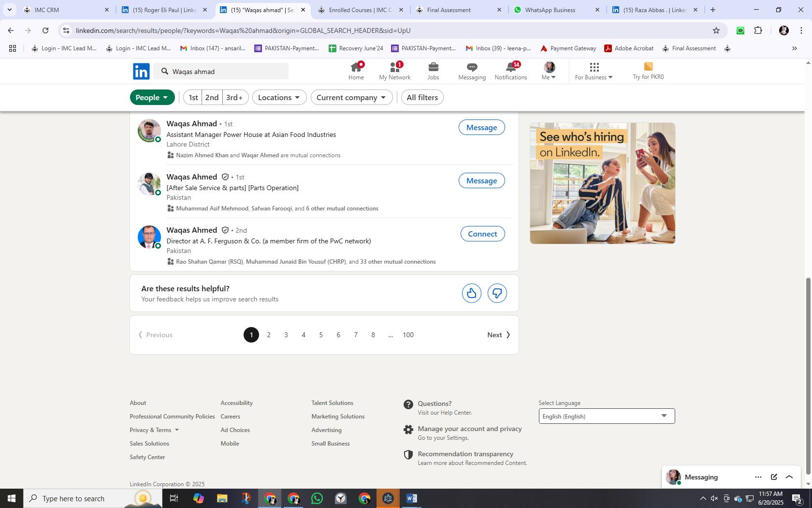Open Windows Start menu
This screenshot has width=812, height=508.
[12, 498]
